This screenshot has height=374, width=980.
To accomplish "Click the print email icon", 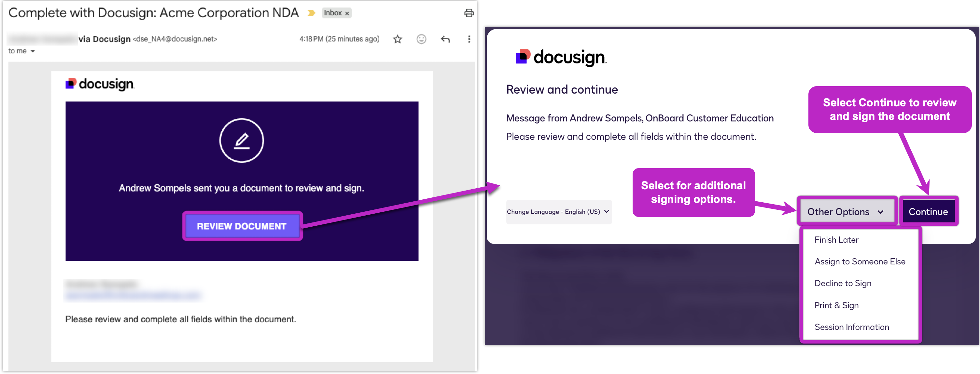I will point(469,13).
